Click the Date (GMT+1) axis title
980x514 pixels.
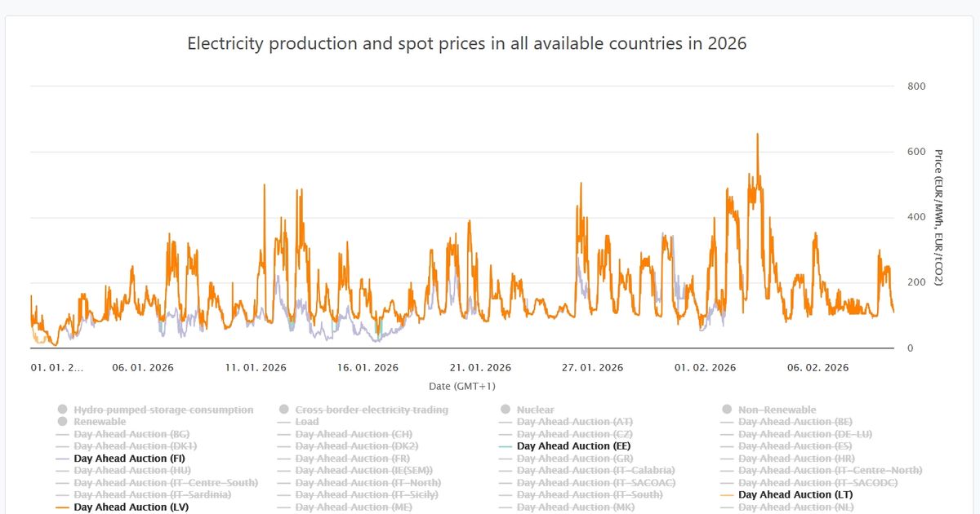pyautogui.click(x=462, y=386)
